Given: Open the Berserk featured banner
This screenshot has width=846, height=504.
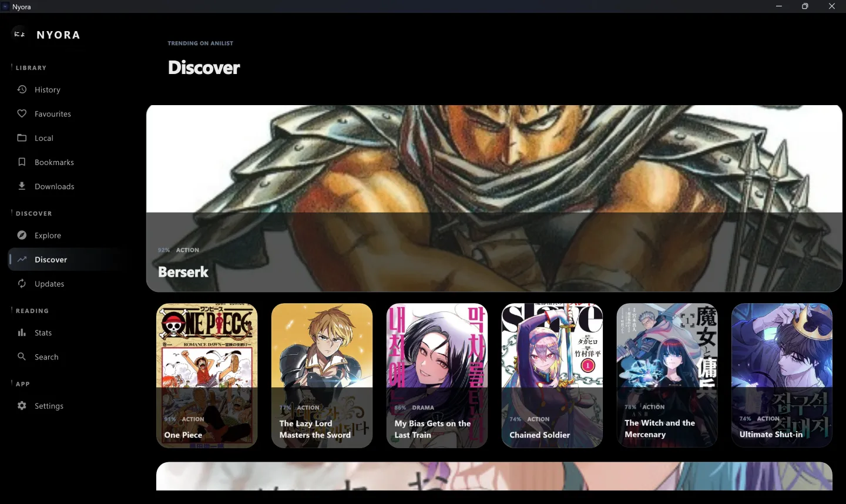Looking at the screenshot, I should pos(494,199).
